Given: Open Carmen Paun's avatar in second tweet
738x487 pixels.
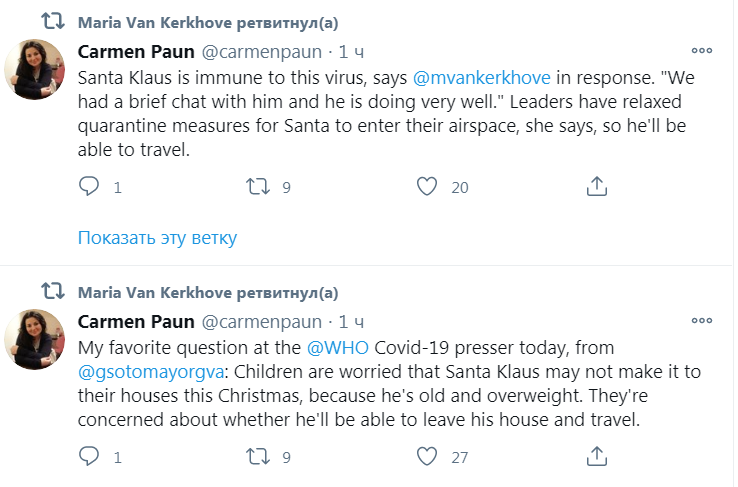Looking at the screenshot, I should click(36, 338).
